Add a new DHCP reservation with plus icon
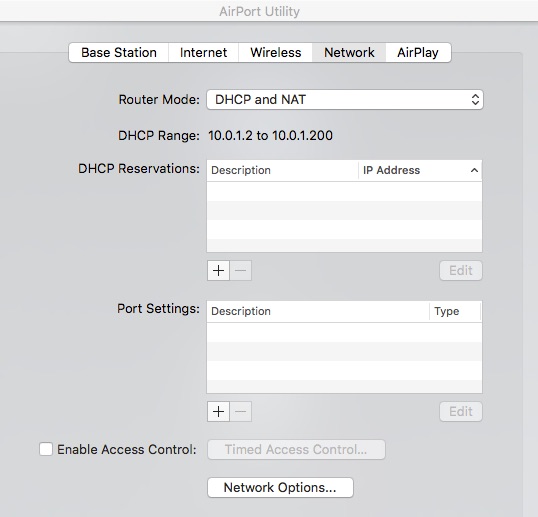Viewport: 538px width, 517px height. tap(218, 270)
